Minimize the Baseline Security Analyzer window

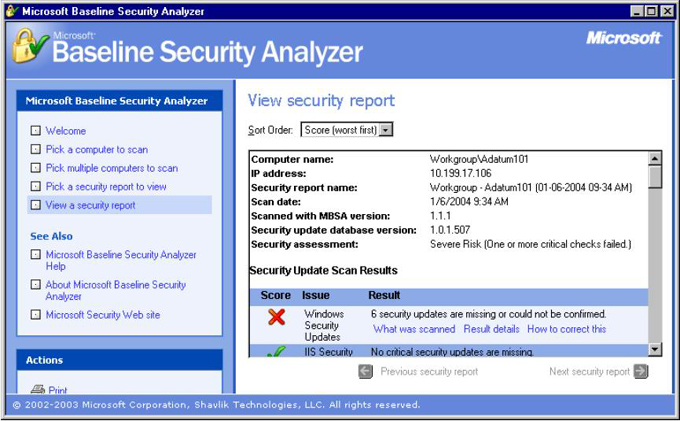point(637,11)
